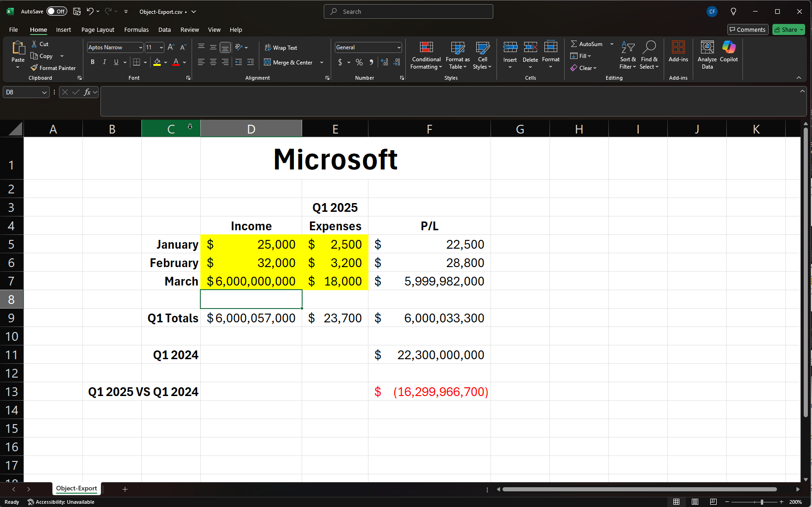Select the Object-Export sheet tab
The width and height of the screenshot is (812, 507).
76,489
